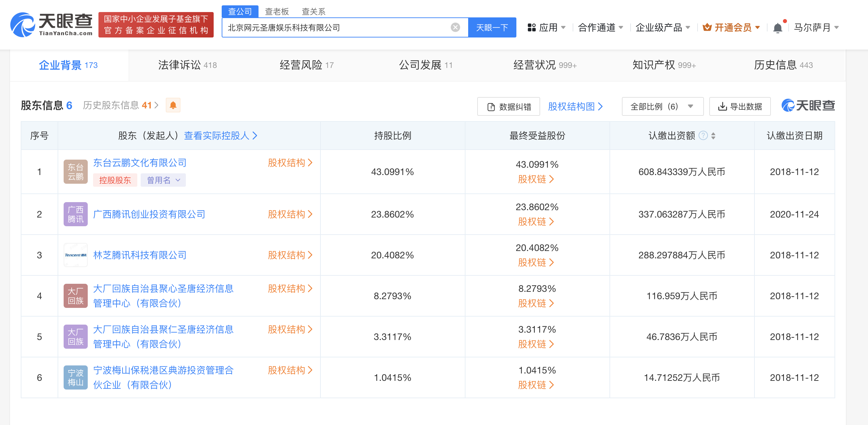
Task: Click the 数据纠错 button
Action: click(x=508, y=106)
